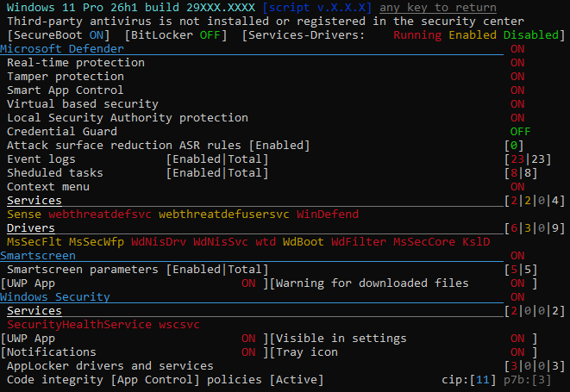Image resolution: width=570 pixels, height=392 pixels.
Task: Click the wscsvc service name
Action: coord(179,325)
